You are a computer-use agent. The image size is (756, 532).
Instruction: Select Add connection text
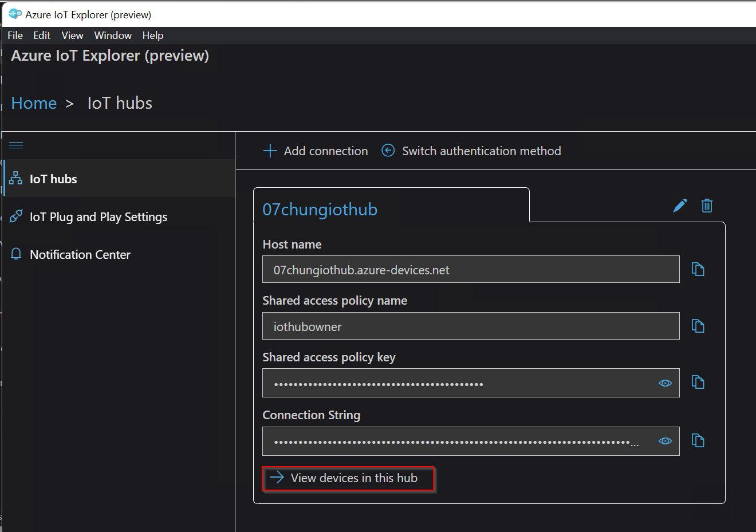(x=326, y=151)
